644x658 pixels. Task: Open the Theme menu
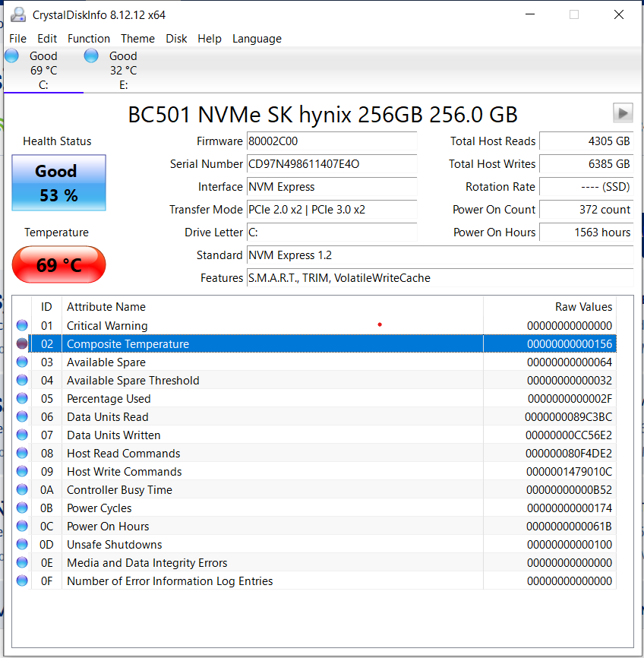pos(137,39)
